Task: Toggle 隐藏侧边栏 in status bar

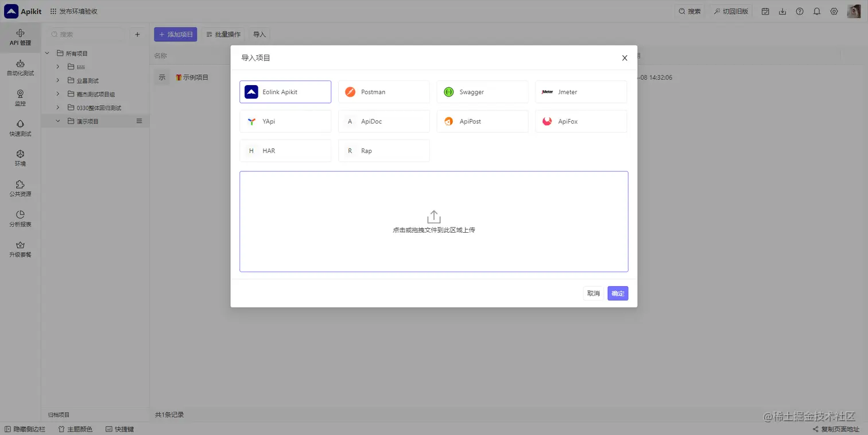Action: [25, 429]
